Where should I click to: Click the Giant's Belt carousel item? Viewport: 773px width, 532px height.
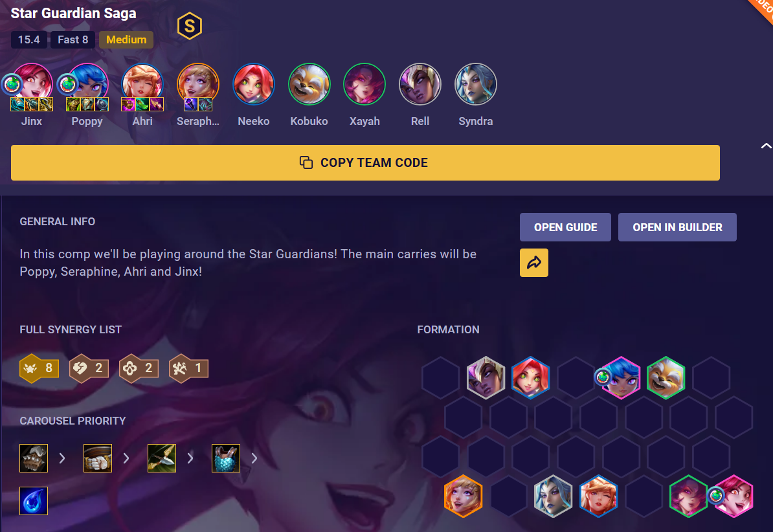point(98,458)
